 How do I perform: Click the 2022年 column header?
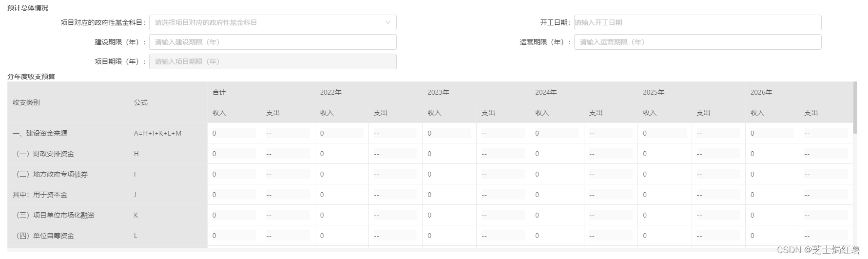click(331, 92)
